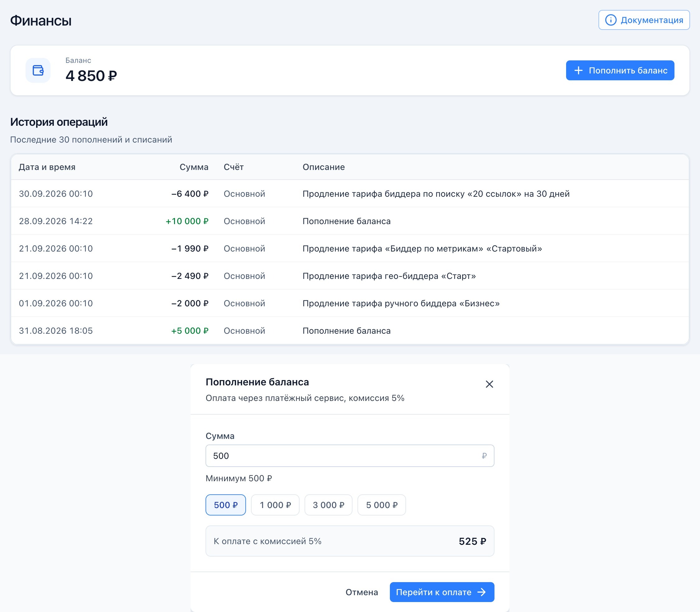This screenshot has height=612, width=700.
Task: Click the +10 000 ₽ amount cell
Action: [187, 221]
